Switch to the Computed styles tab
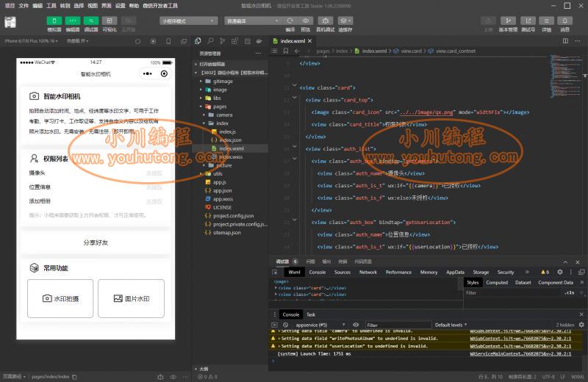Screen dimensions: 588x382 point(497,283)
